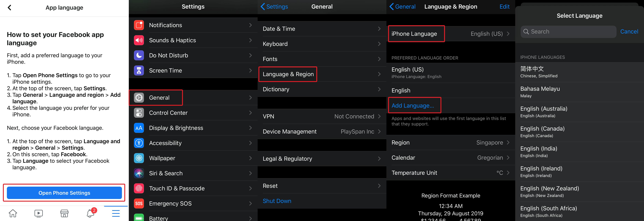
Task: Open Facebook Marketplace tab icon
Action: click(x=64, y=213)
